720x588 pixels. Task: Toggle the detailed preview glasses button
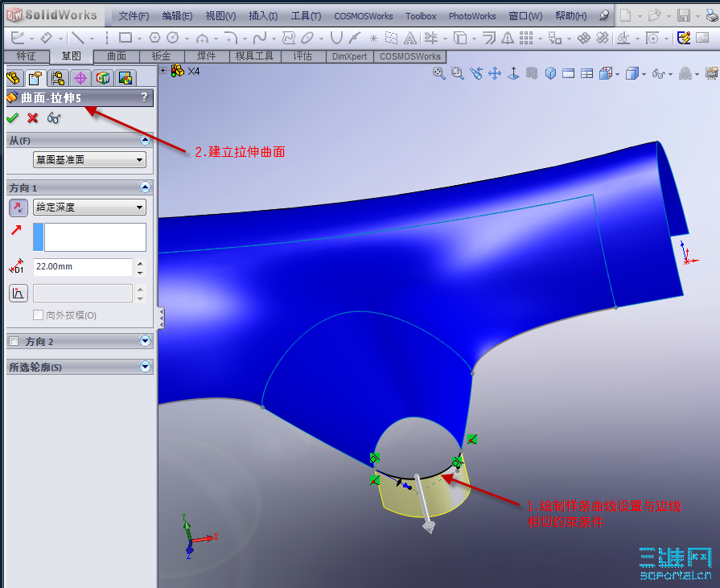(x=53, y=118)
